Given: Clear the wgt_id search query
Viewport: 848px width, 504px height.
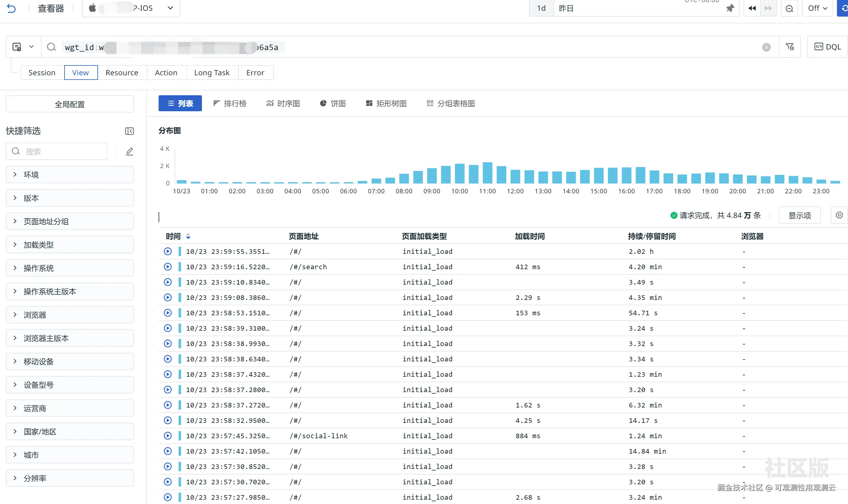Looking at the screenshot, I should point(766,47).
